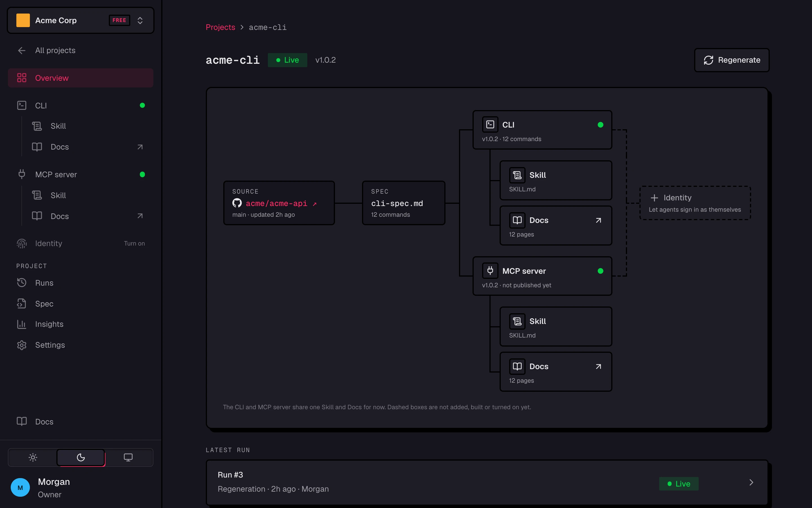Click the orange Acme Corp logo square

23,21
